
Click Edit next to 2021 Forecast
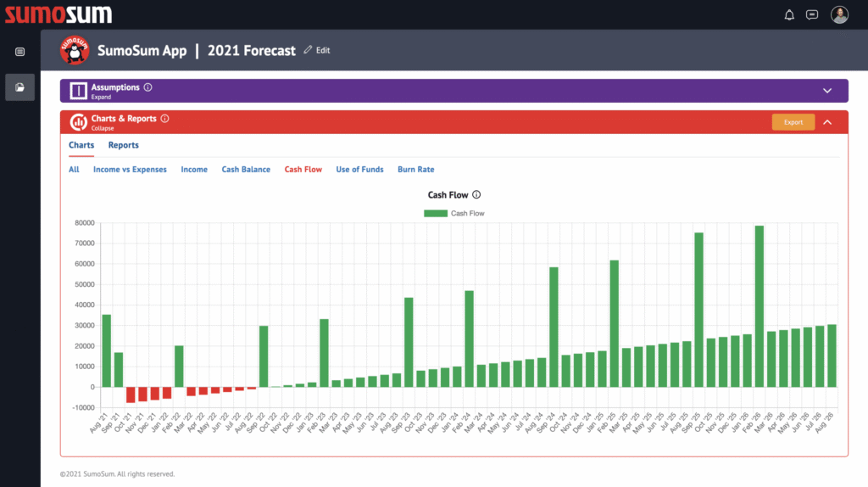coord(317,51)
